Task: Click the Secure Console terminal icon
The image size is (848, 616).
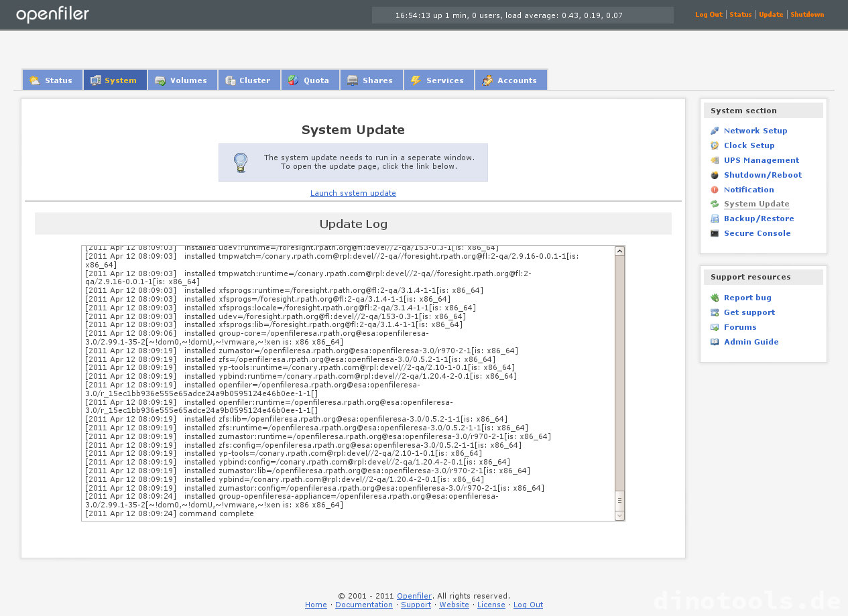Action: click(x=715, y=233)
